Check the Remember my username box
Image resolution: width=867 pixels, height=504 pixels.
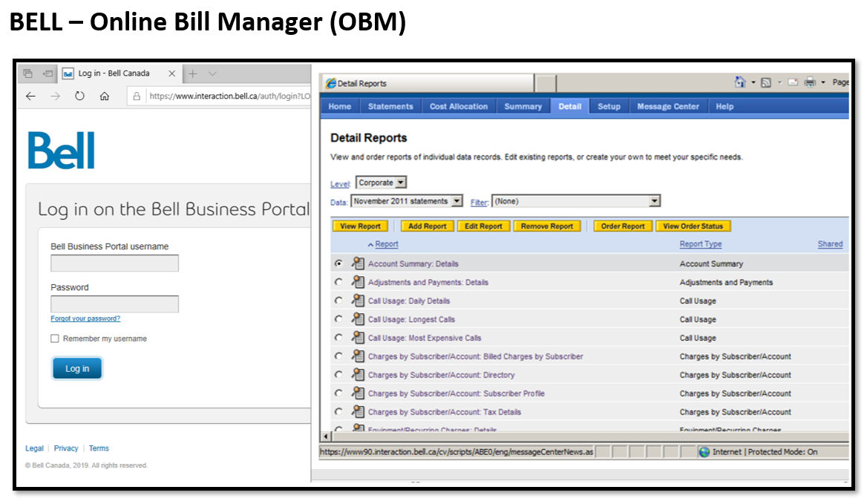click(55, 338)
